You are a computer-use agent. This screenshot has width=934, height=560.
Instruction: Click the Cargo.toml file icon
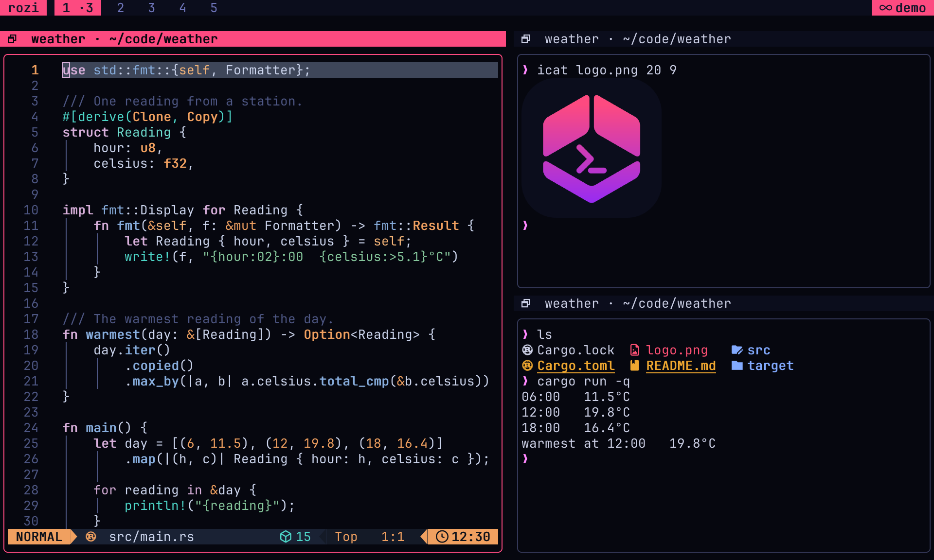point(527,366)
